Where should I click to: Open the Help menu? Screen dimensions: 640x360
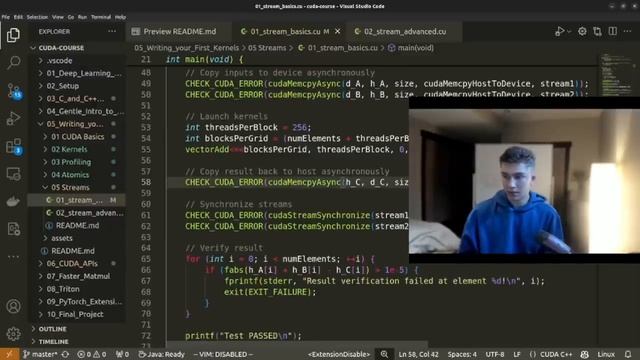pos(120,17)
